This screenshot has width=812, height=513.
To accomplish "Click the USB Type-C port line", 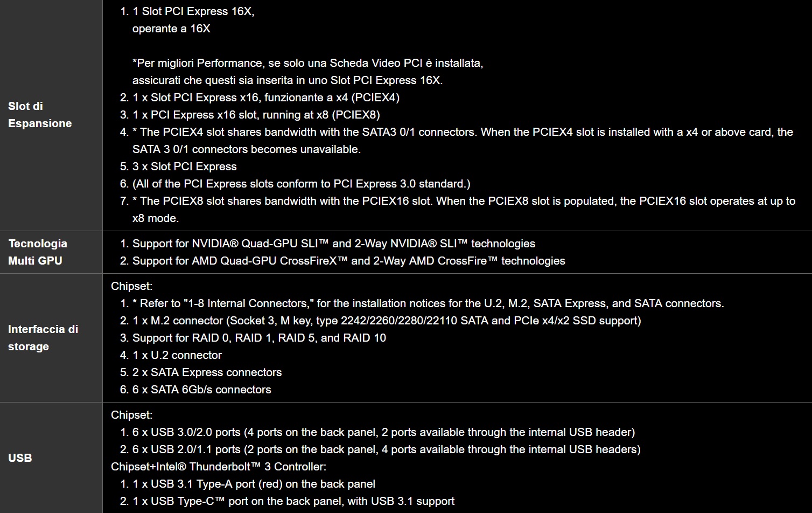I will tap(293, 501).
